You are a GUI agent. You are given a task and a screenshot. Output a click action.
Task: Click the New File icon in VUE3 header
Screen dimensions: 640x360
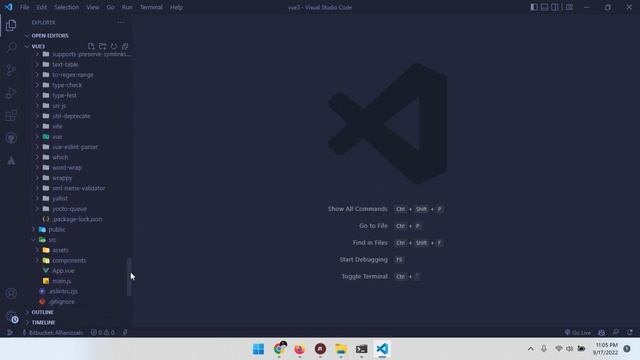(91, 46)
